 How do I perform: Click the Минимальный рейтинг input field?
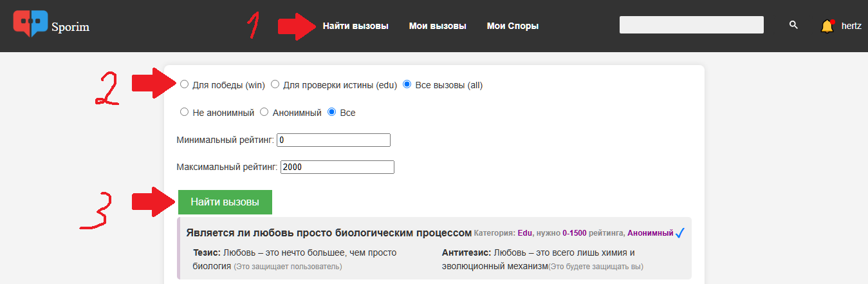pos(334,140)
